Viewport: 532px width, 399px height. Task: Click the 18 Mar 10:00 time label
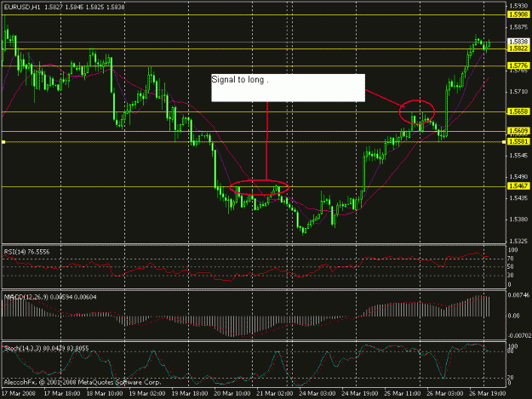coord(105,394)
